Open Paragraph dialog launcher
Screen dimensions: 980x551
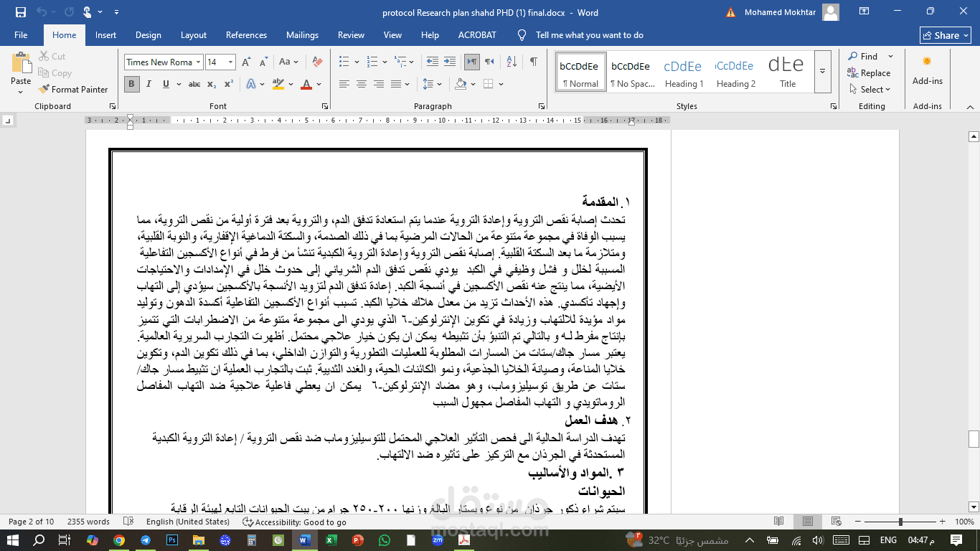542,106
